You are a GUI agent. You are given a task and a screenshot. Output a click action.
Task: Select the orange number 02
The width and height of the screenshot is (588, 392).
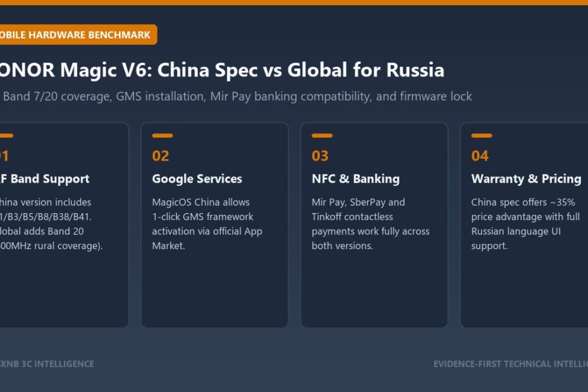point(161,156)
